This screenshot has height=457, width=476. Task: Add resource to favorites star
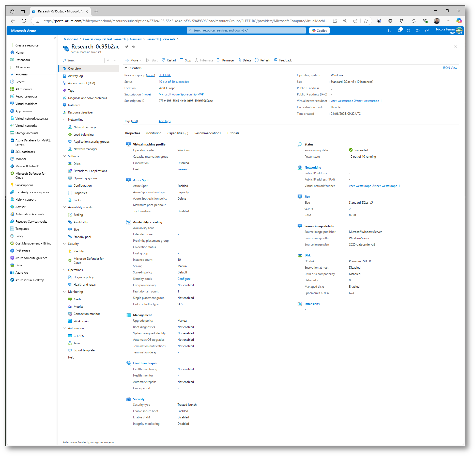(134, 47)
